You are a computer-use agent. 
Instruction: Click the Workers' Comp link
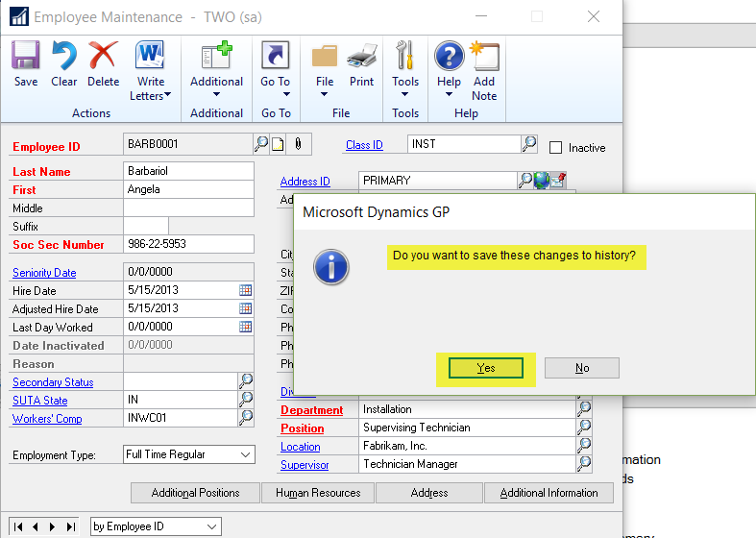pyautogui.click(x=47, y=419)
